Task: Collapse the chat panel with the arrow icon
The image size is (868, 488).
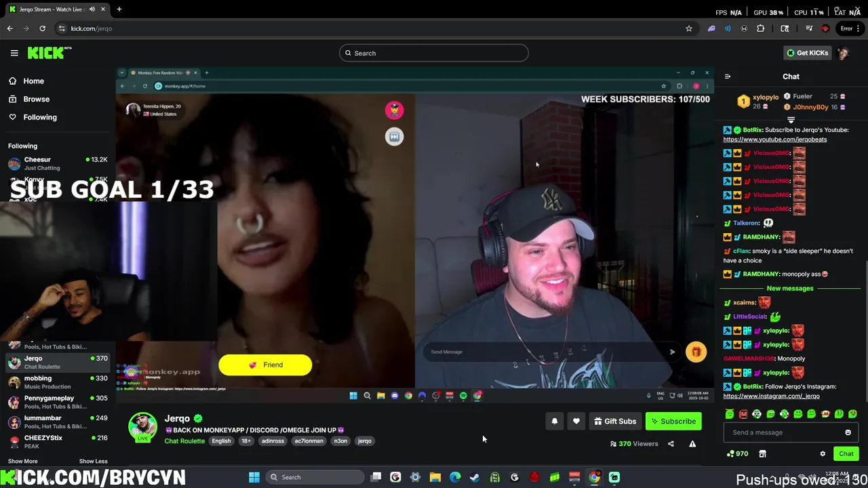Action: (728, 77)
